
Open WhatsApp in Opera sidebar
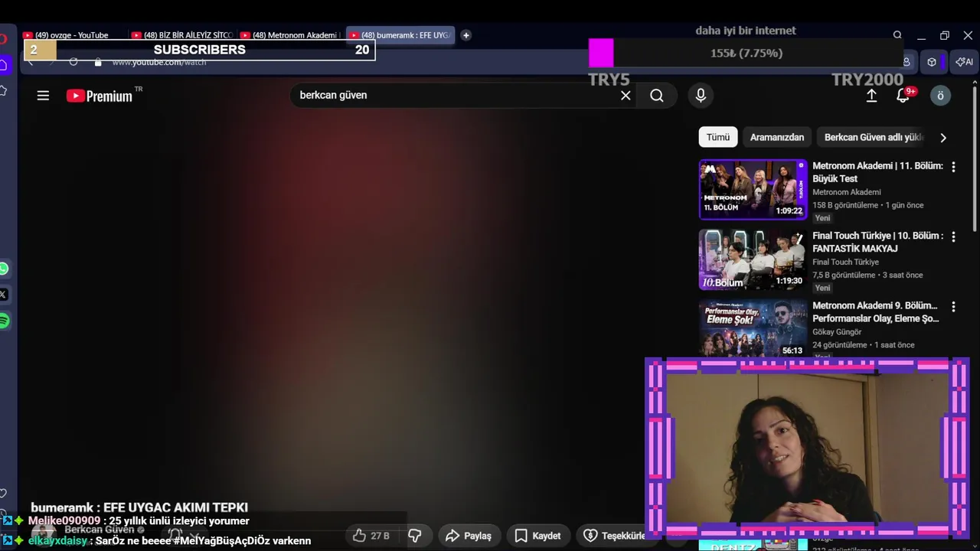(x=4, y=269)
